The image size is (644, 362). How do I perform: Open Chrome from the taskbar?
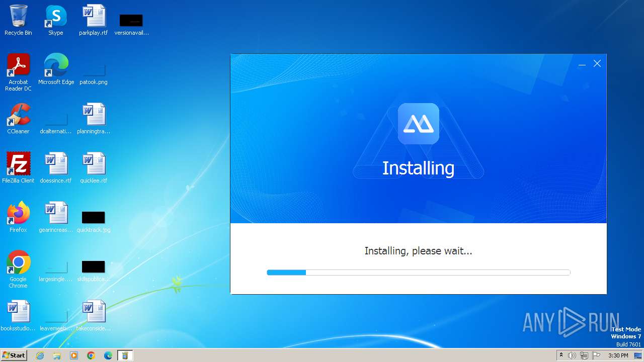[91, 355]
